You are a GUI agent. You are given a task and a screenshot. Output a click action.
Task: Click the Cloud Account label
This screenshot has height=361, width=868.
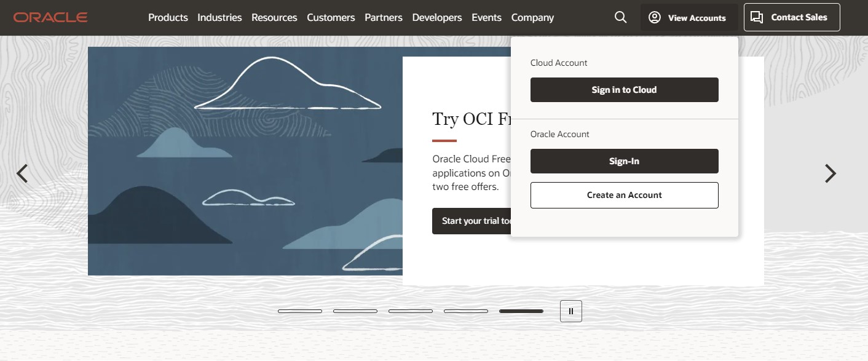(559, 63)
